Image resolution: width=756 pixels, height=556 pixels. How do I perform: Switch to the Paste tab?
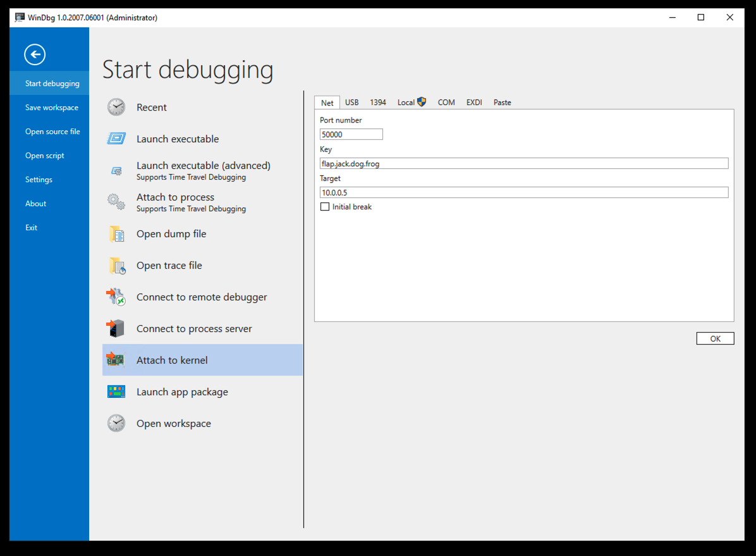(503, 102)
